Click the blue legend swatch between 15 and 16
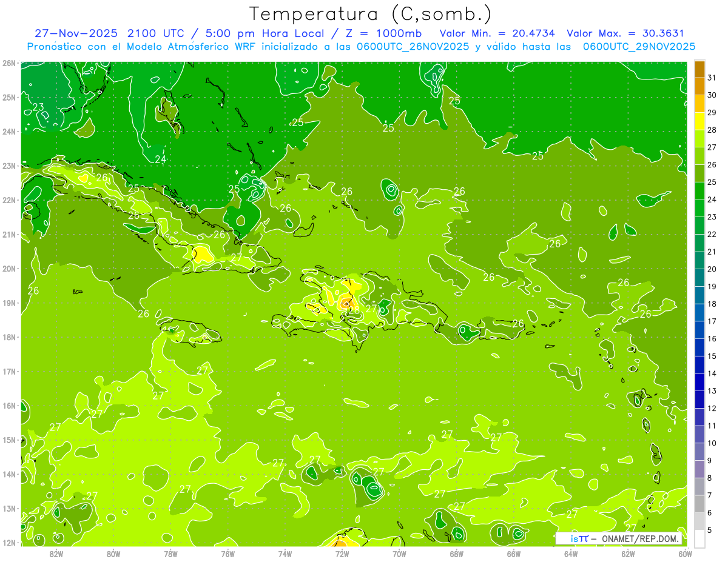Screen dimensions: 728x562 click(699, 347)
